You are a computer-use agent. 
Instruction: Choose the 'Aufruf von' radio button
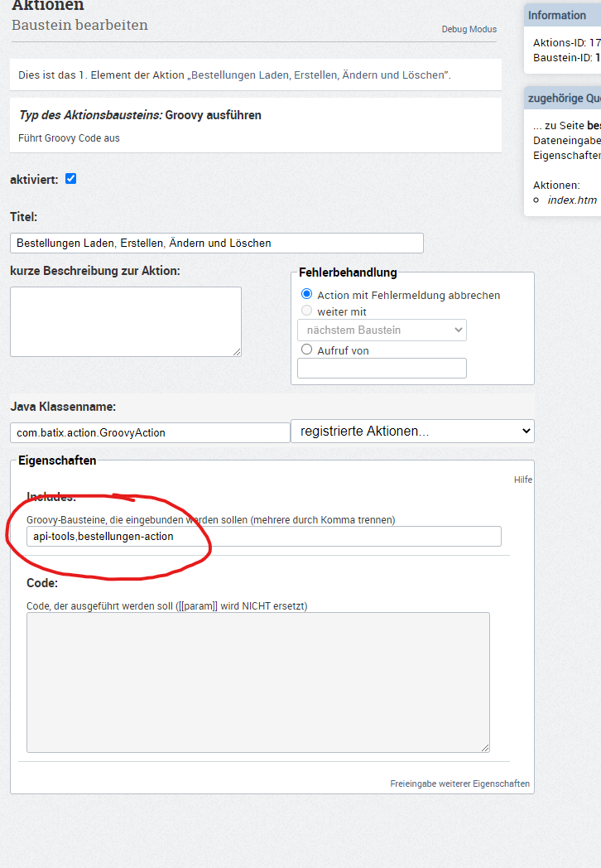307,350
